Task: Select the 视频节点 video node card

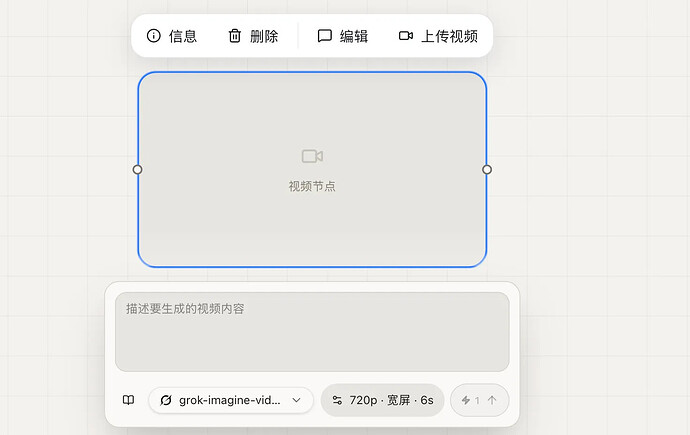Action: click(312, 169)
